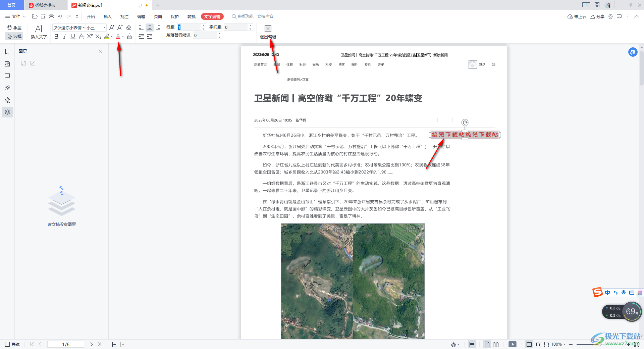Switch to the 插入 tab
This screenshot has height=349, width=644.
[x=108, y=16]
